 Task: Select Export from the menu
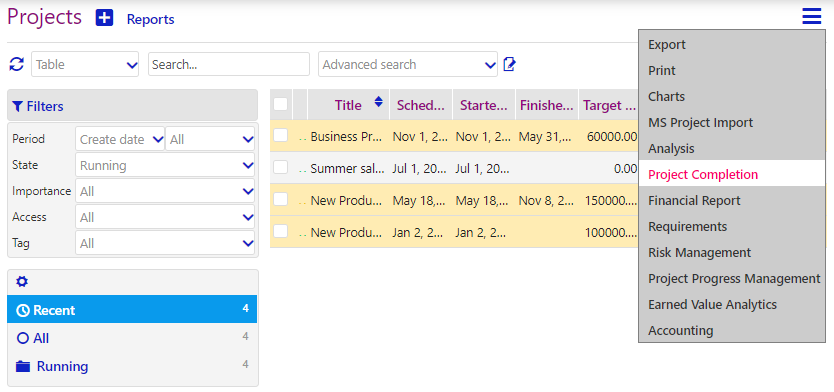[732, 45]
